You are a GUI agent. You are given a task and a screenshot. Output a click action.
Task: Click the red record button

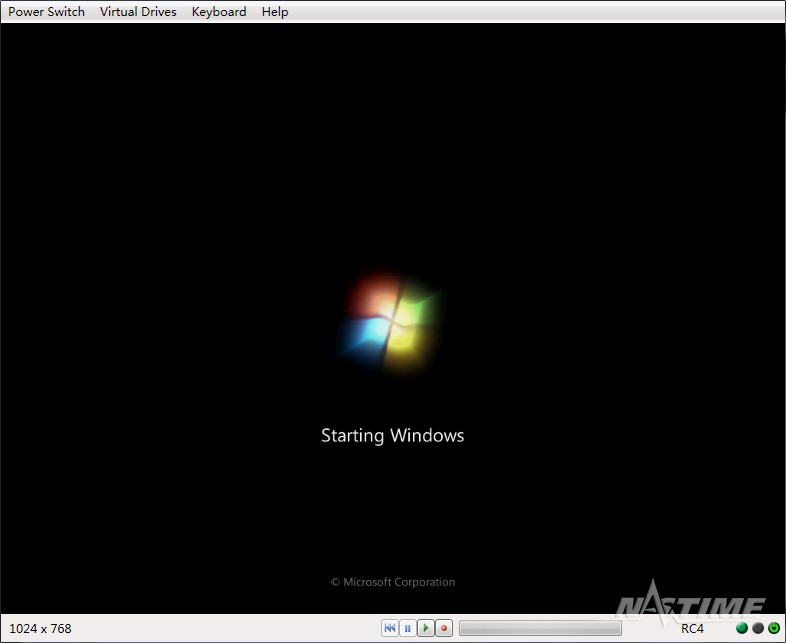(x=444, y=628)
